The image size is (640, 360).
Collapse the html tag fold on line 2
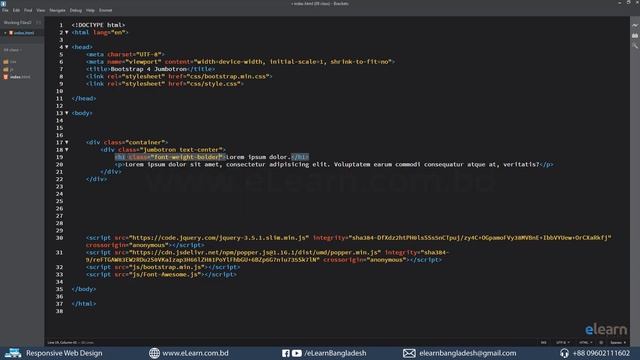67,32
